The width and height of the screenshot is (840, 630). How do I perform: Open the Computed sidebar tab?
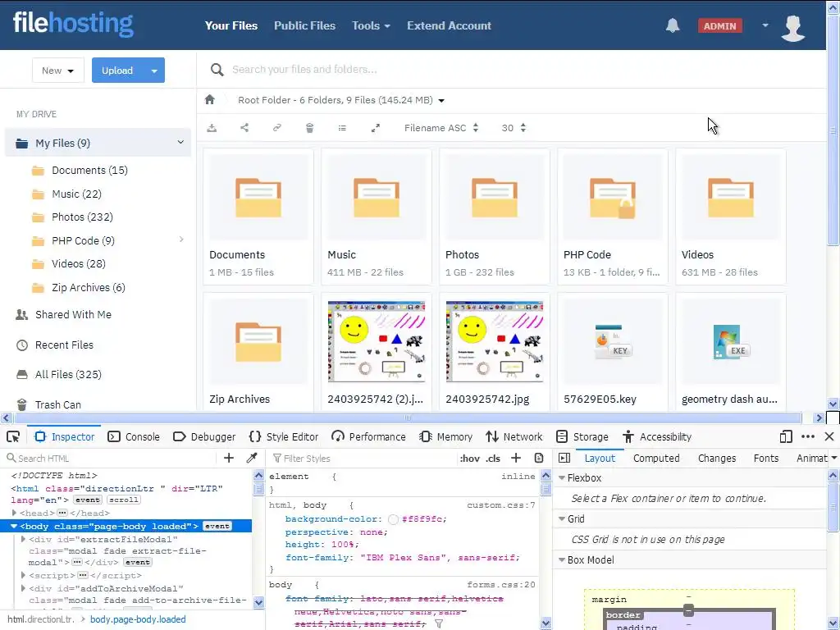tap(656, 458)
